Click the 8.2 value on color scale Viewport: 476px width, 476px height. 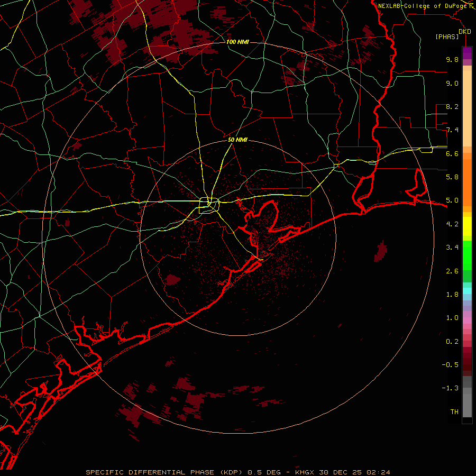point(452,106)
